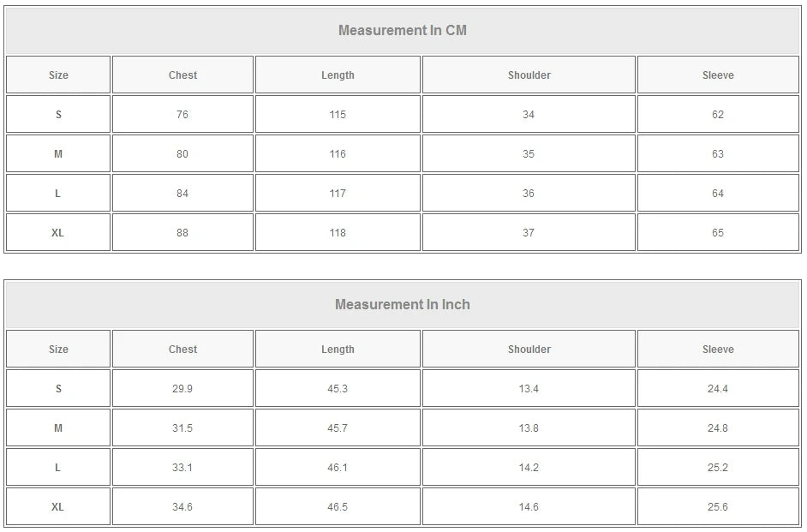Select the sleeve value 24.4 cell
This screenshot has height=532, width=807.
[x=718, y=389]
